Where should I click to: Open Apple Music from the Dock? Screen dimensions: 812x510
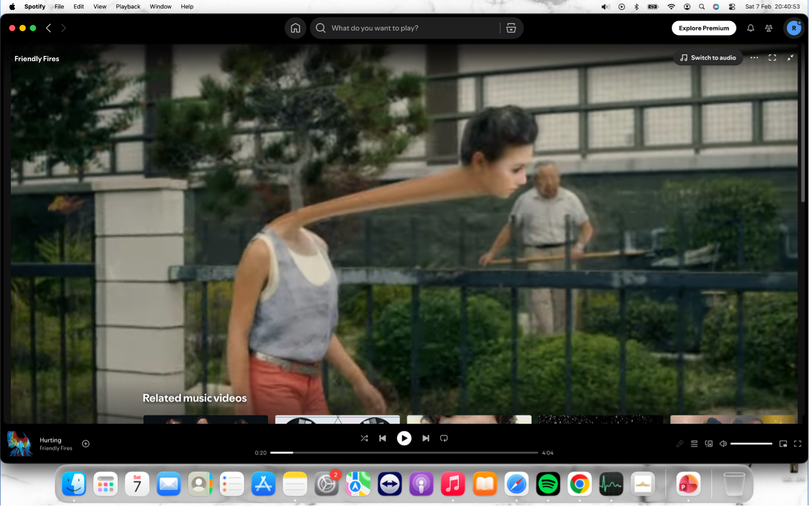(453, 484)
